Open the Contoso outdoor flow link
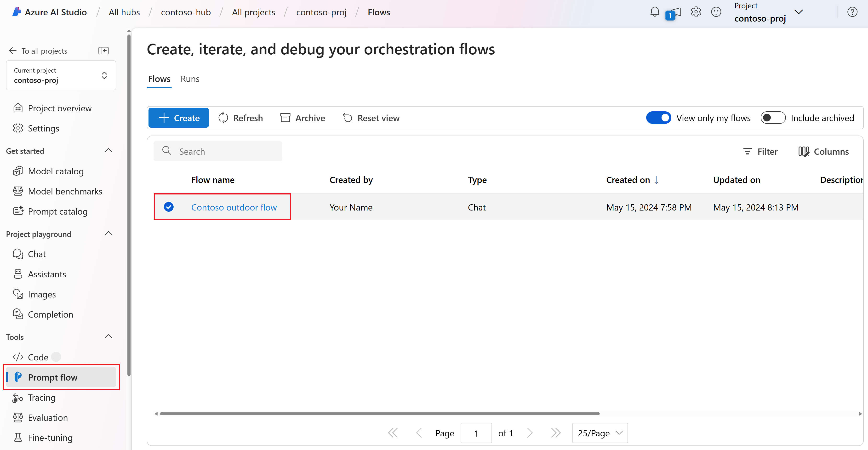Image resolution: width=868 pixels, height=450 pixels. click(x=234, y=207)
